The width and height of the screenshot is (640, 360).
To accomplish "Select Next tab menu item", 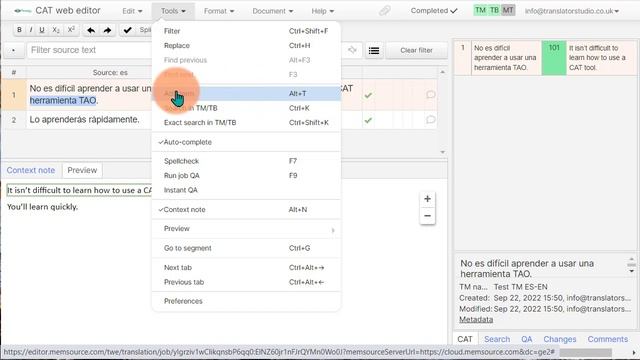I will click(x=246, y=267).
